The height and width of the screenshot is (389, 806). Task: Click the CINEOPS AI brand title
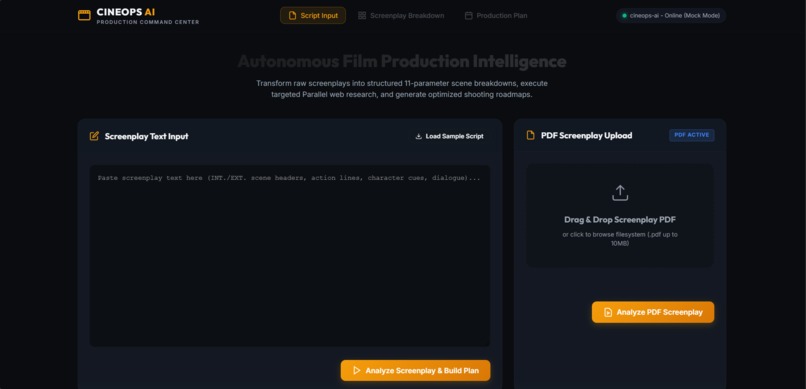[126, 12]
